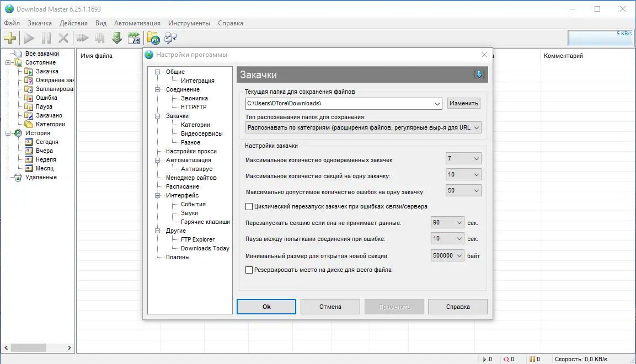Click the left sidebar horizontal scrollbar thumb
Viewport: 636px width, 364px height.
[x=28, y=348]
